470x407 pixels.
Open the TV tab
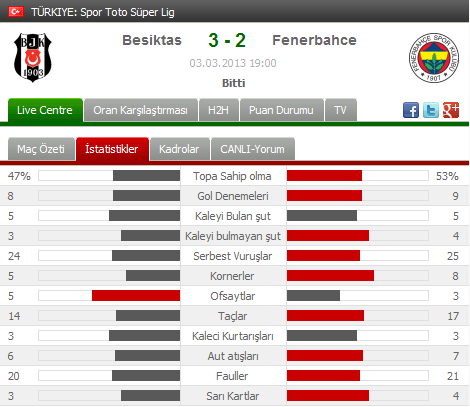click(x=341, y=110)
